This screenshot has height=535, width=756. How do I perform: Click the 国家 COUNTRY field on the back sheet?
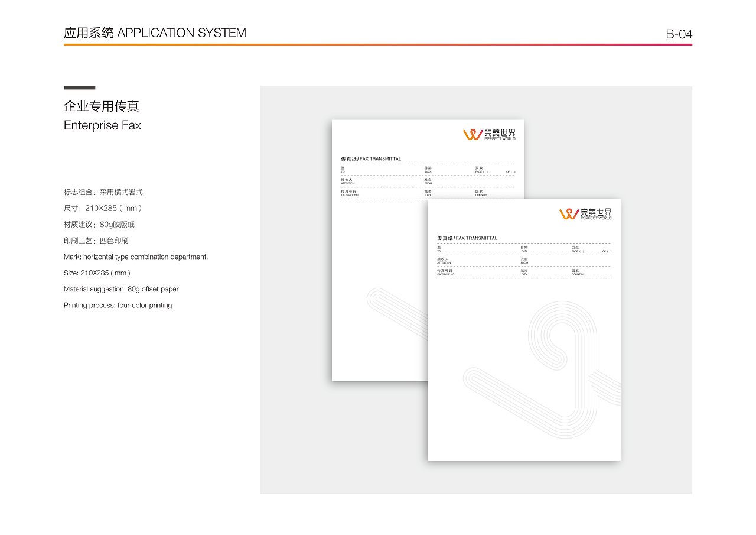[x=481, y=193]
